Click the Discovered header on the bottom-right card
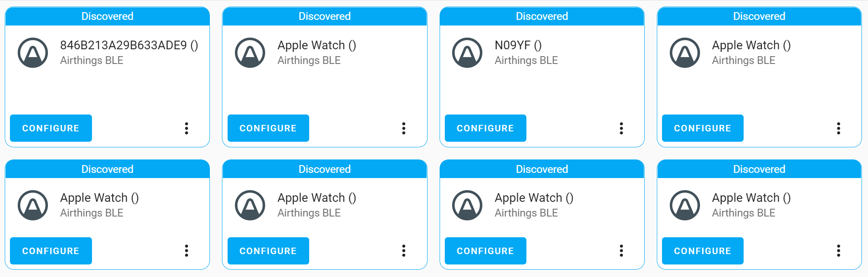The width and height of the screenshot is (868, 277). coord(759,169)
